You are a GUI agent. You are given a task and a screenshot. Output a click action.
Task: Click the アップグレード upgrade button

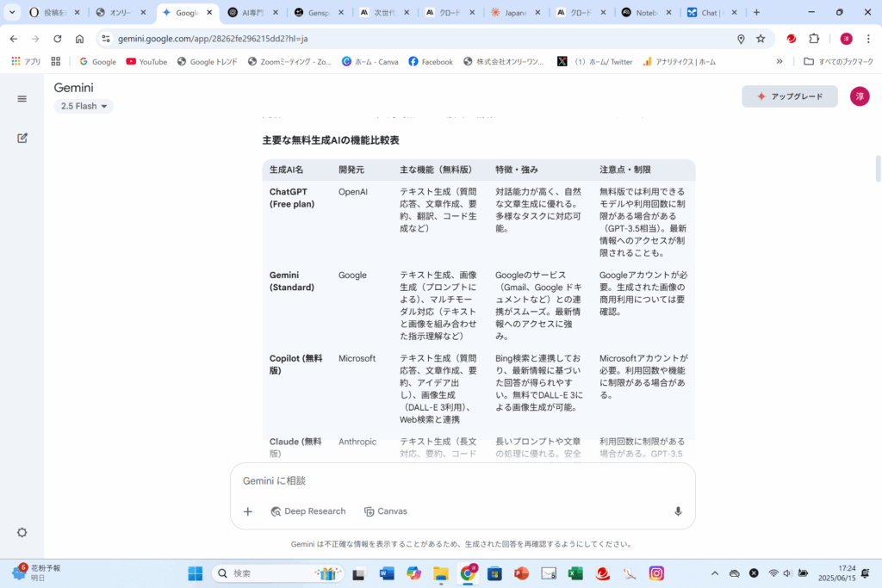tap(790, 96)
